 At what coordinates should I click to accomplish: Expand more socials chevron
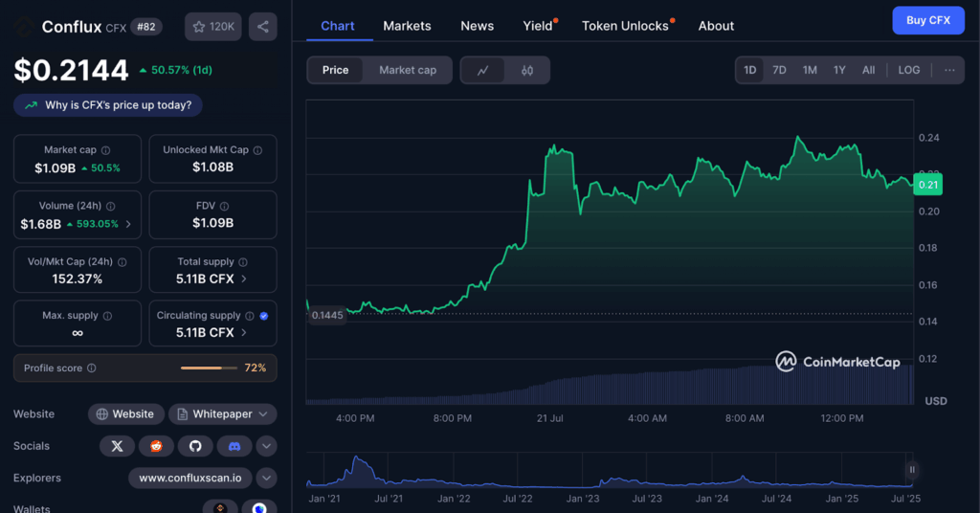[x=267, y=446]
